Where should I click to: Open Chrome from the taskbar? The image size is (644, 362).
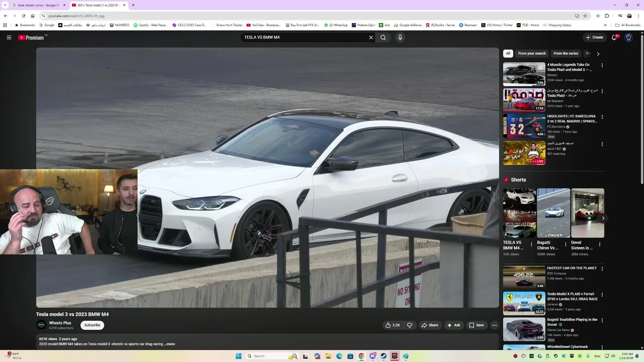click(x=361, y=356)
